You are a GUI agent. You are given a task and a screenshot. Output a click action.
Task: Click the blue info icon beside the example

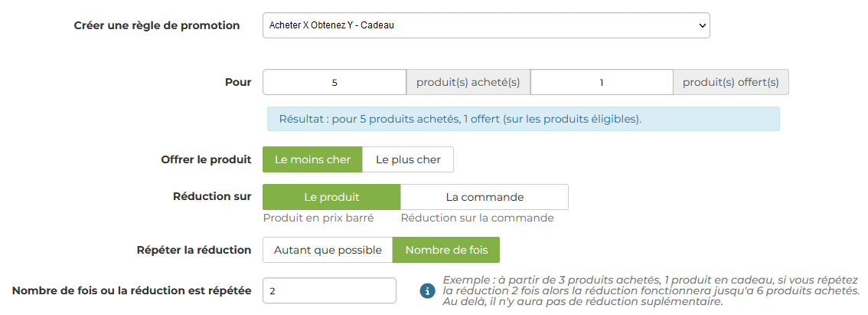click(x=427, y=290)
